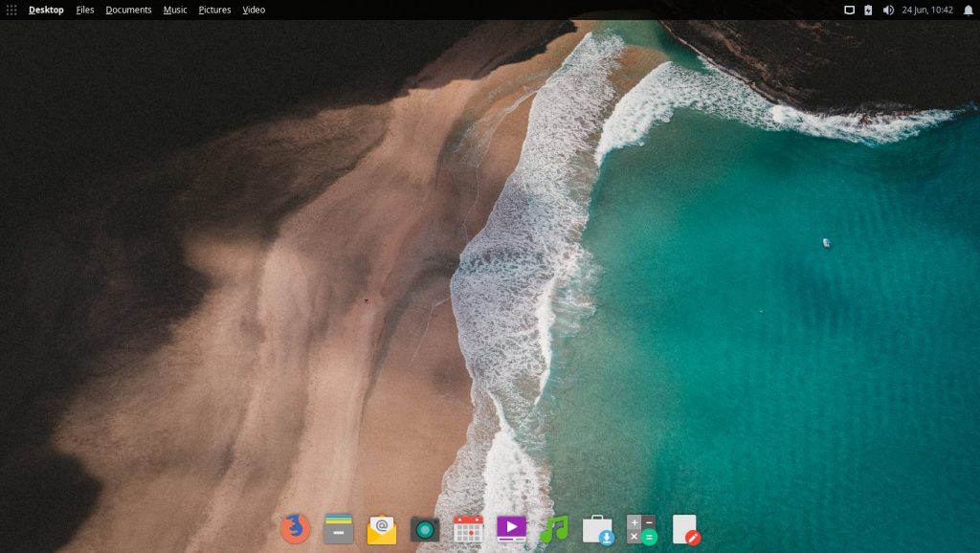This screenshot has width=980, height=553.
Task: Open the Pictures menu
Action: (x=215, y=10)
